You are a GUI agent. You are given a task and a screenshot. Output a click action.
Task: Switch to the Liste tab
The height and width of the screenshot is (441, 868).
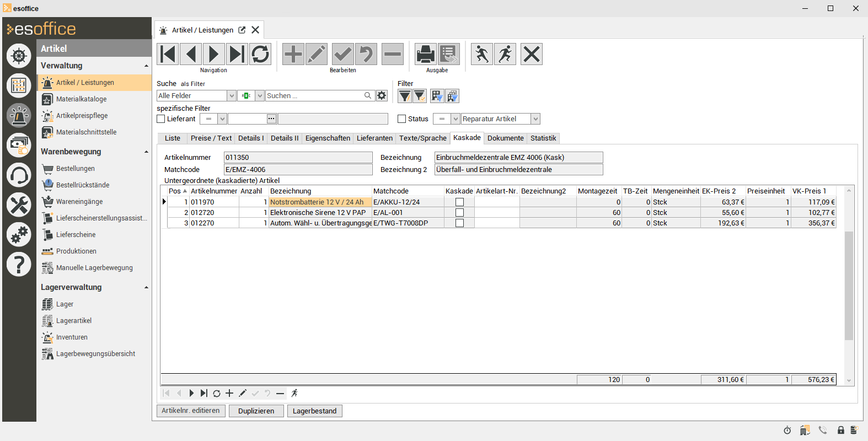[172, 138]
